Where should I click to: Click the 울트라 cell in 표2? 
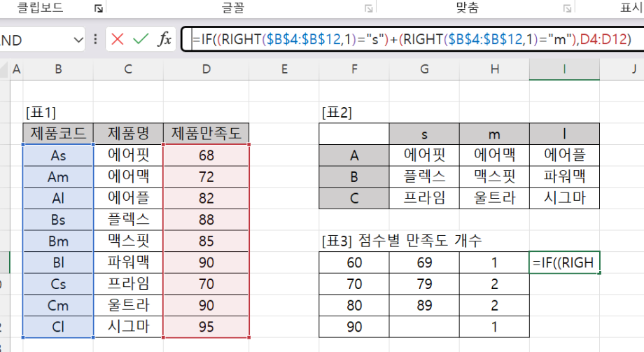coord(494,198)
